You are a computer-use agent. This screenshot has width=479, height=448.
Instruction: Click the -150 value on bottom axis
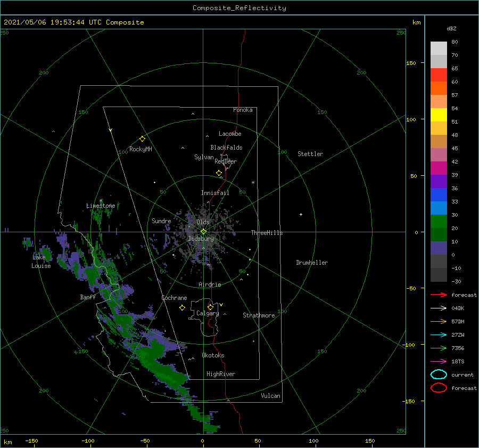31,441
